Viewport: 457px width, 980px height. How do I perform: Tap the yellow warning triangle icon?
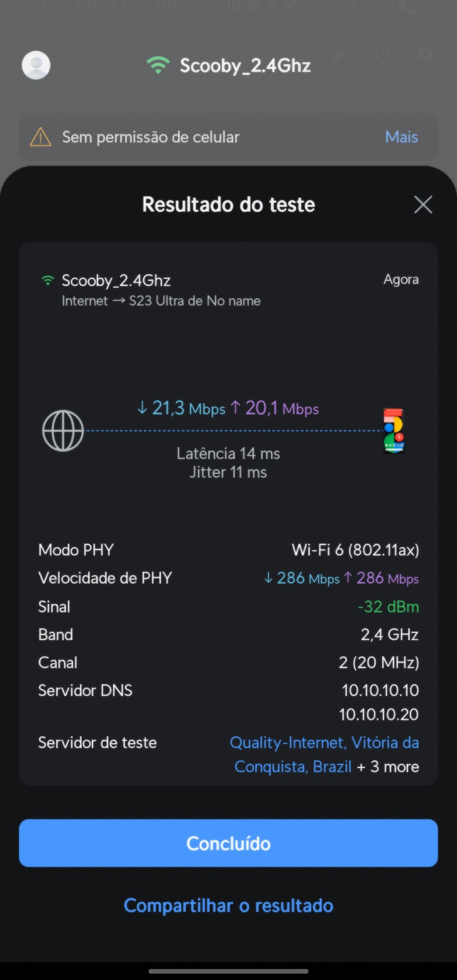tap(41, 137)
